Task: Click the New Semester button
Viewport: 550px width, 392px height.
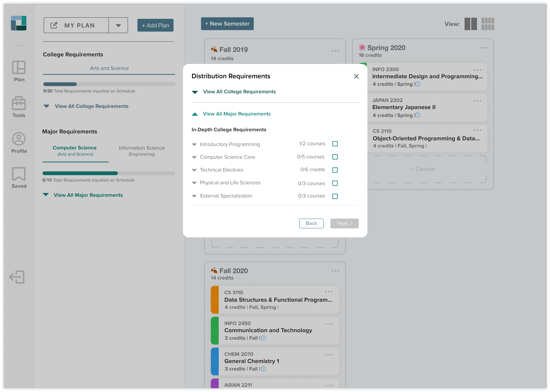Action: tap(227, 24)
